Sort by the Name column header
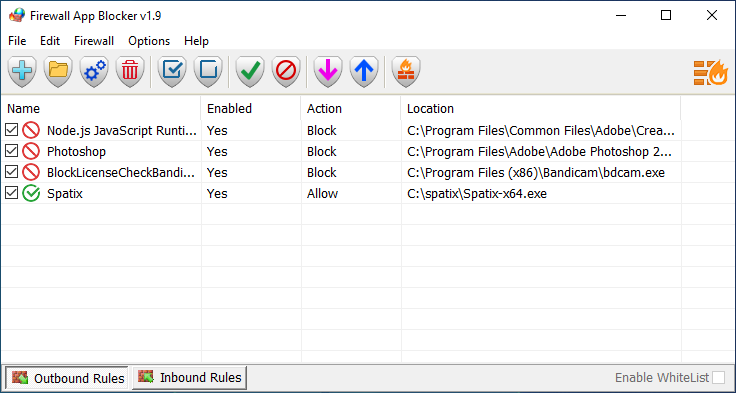The width and height of the screenshot is (736, 393). coord(101,108)
